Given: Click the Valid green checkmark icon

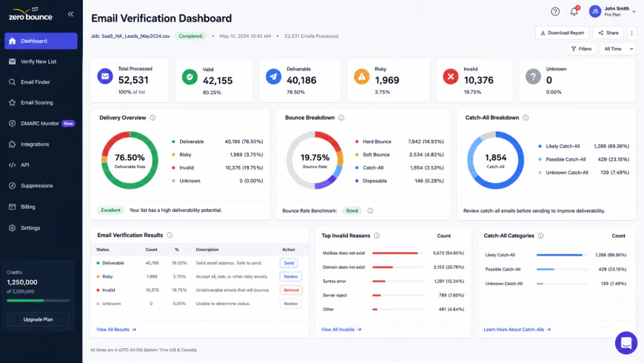Looking at the screenshot, I should 189,77.
